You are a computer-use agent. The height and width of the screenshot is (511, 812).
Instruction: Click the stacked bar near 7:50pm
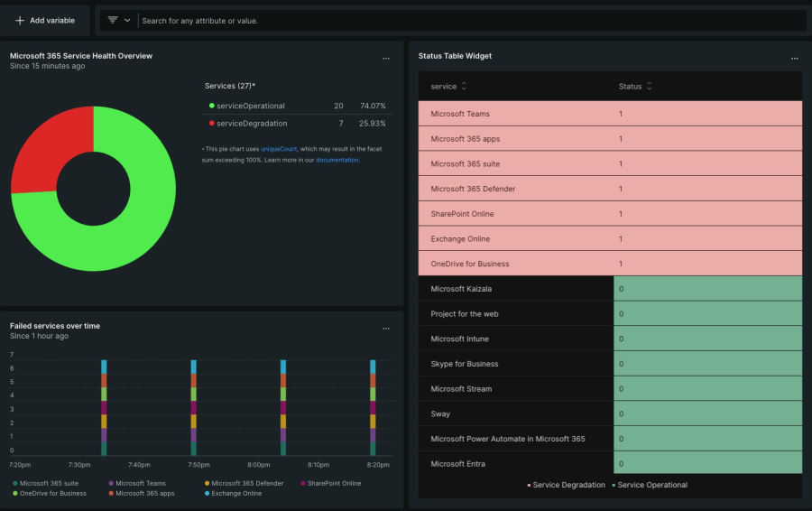point(194,408)
